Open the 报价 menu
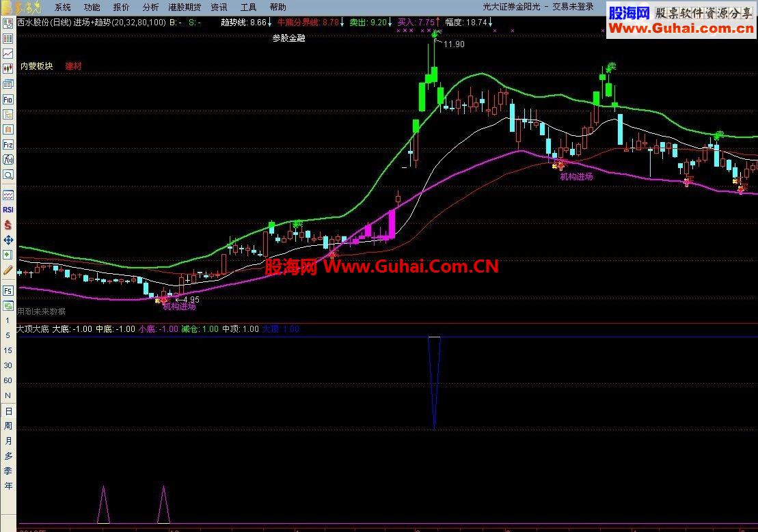 point(121,8)
